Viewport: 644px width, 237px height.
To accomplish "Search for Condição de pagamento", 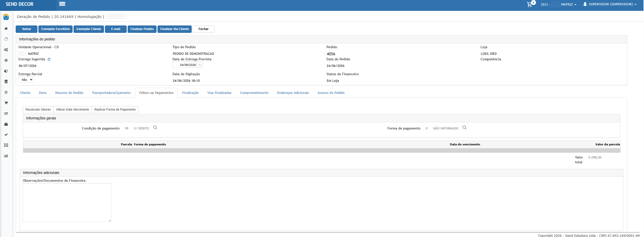I will point(155,128).
